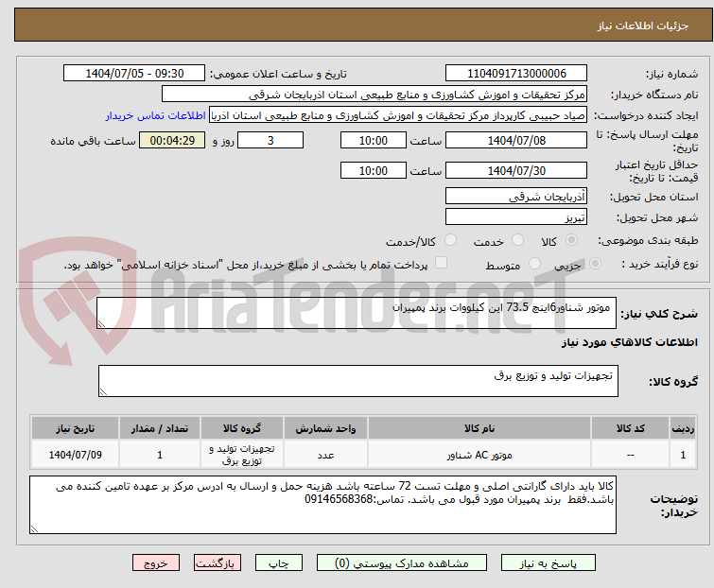714x588 pixels.
Task: Click the تجهیزات تولید و توزیع برق table cell
Action: point(242,455)
